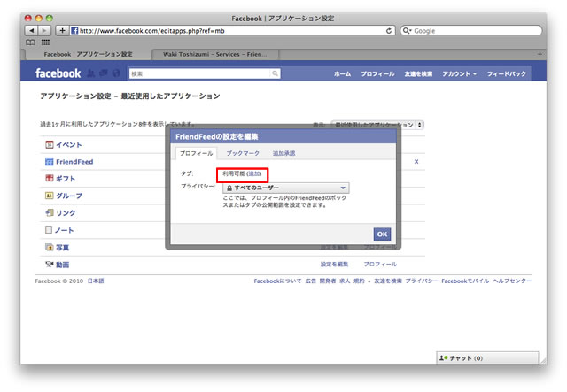Open the 最近使用したアプリケーション display dropdown
Image resolution: width=567 pixels, height=392 pixels.
(378, 125)
